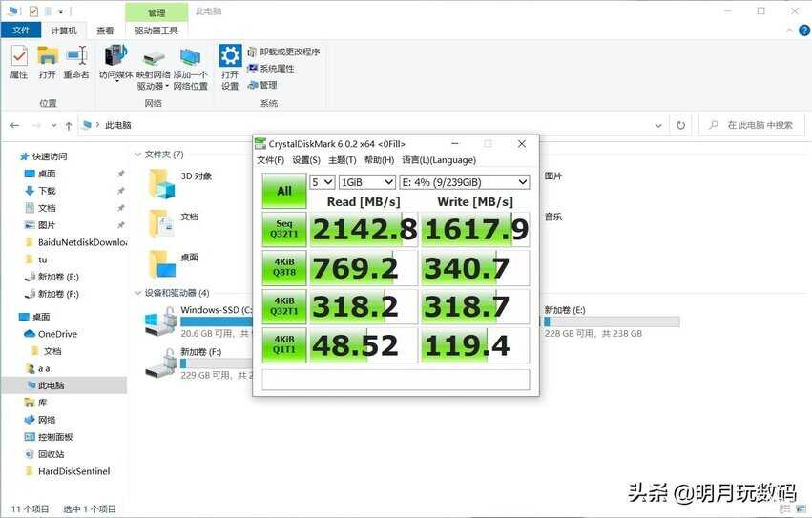This screenshot has width=812, height=518.
Task: Select OneDrive in navigation pane
Action: [51, 334]
